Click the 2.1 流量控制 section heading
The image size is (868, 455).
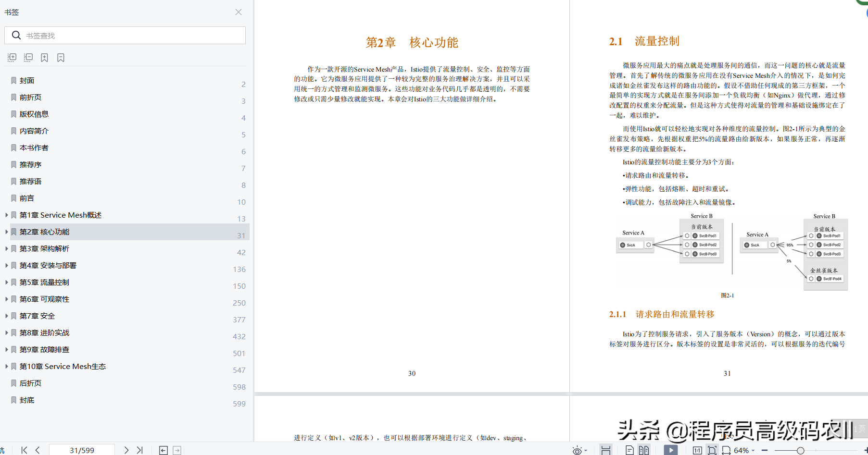tap(644, 41)
